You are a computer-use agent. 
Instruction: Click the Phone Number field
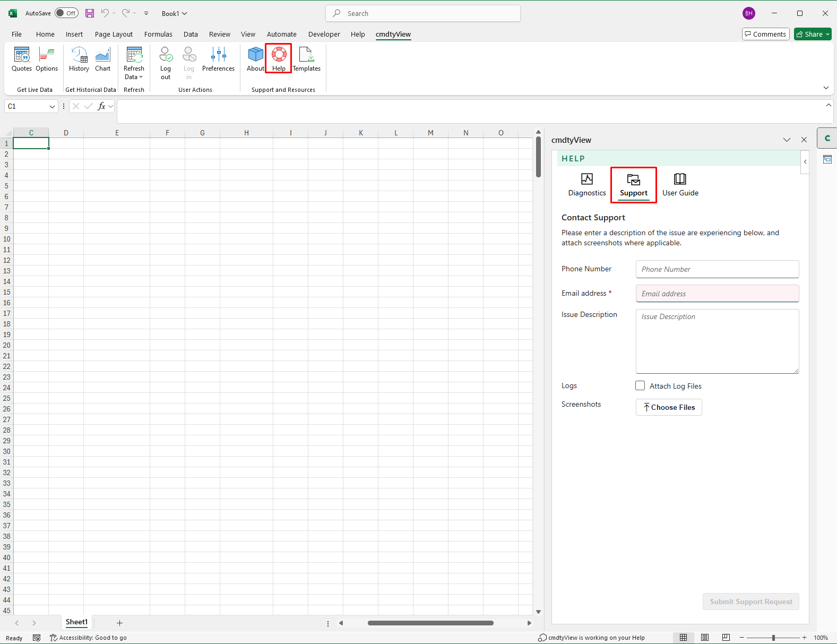(718, 269)
